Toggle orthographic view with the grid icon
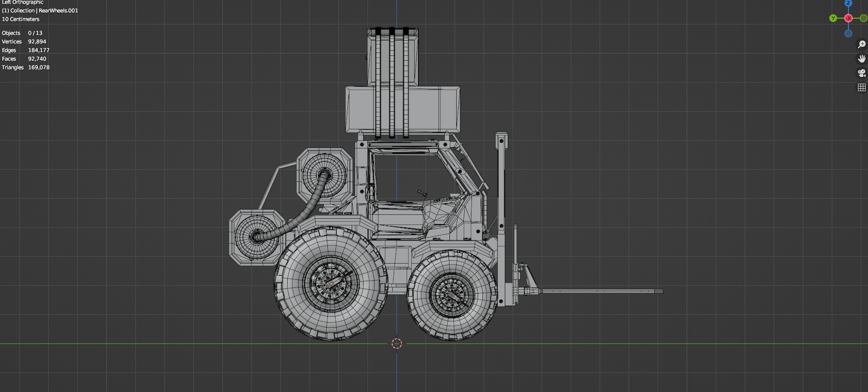 click(x=862, y=87)
